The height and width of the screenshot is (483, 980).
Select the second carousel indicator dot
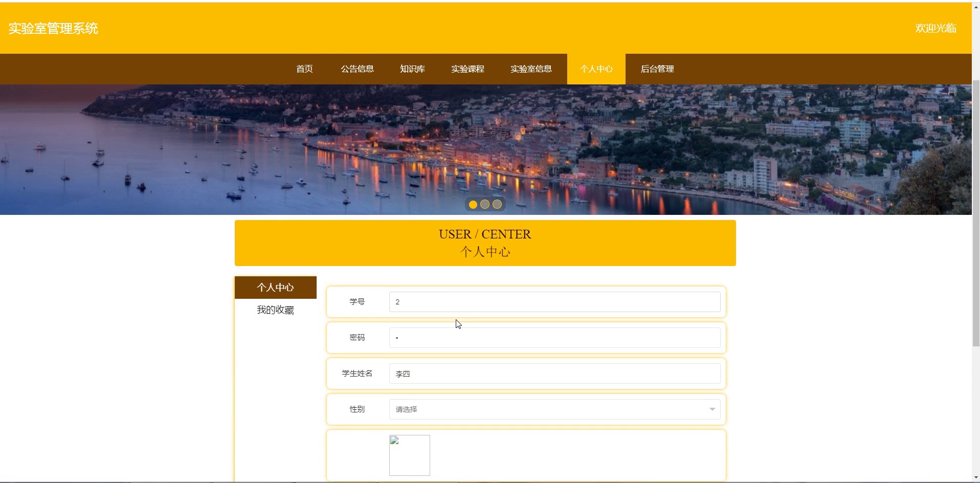coord(485,205)
